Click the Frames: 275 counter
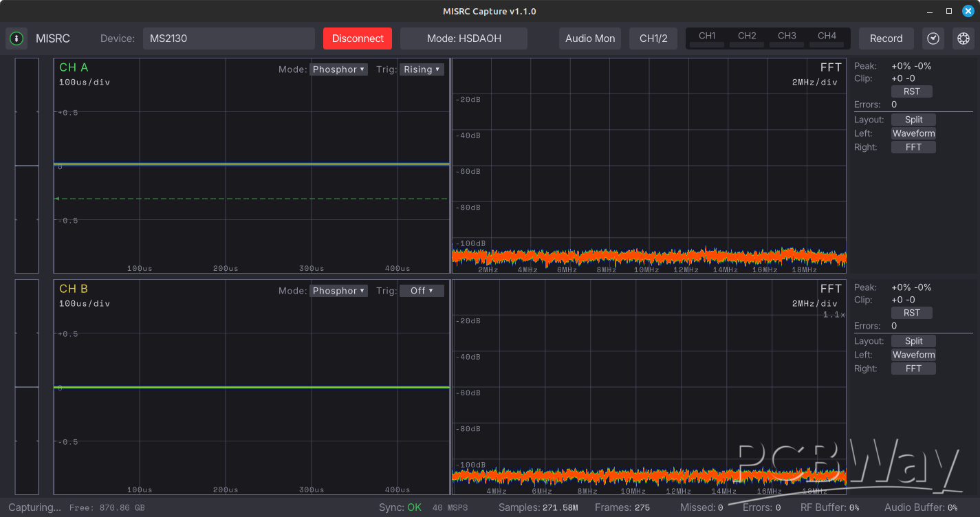 [622, 507]
